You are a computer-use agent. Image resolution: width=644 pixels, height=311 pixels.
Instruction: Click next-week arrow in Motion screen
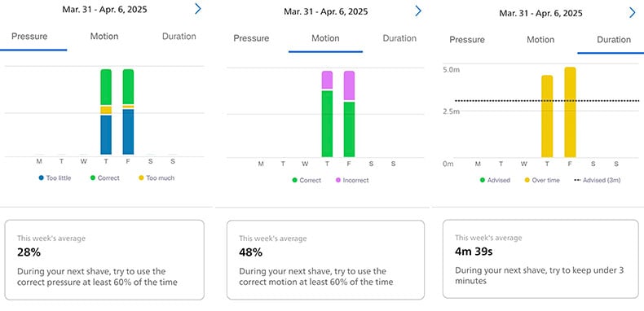[418, 11]
